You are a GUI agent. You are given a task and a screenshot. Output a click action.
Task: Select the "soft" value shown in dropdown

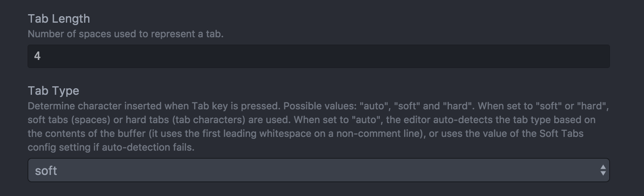click(x=46, y=171)
